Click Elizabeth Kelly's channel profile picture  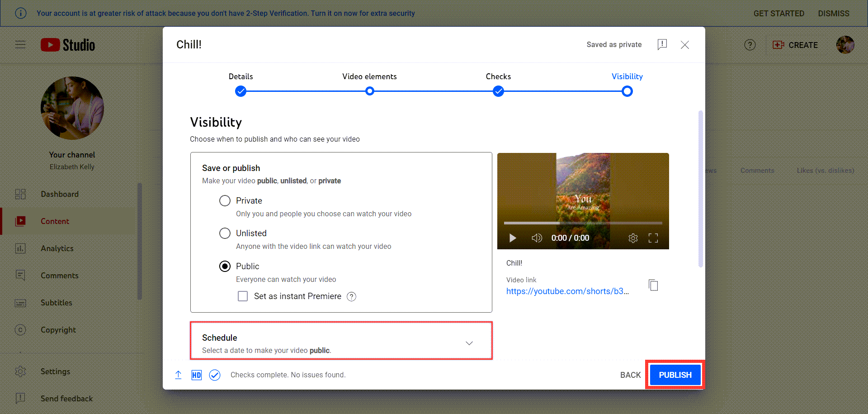pyautogui.click(x=72, y=108)
